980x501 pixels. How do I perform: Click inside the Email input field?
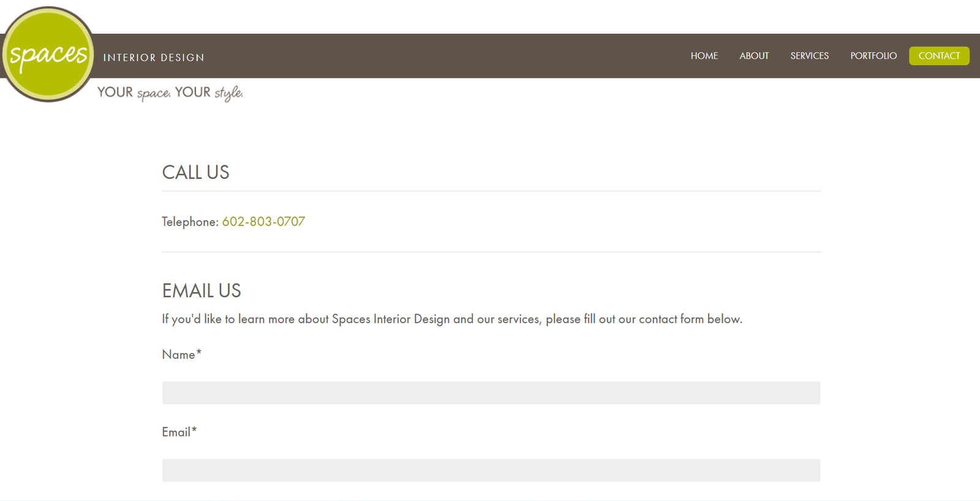coord(491,470)
